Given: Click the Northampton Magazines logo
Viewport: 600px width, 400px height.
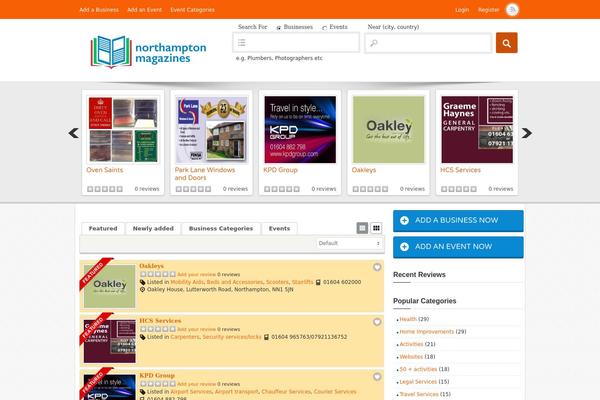Looking at the screenshot, I should tap(148, 52).
